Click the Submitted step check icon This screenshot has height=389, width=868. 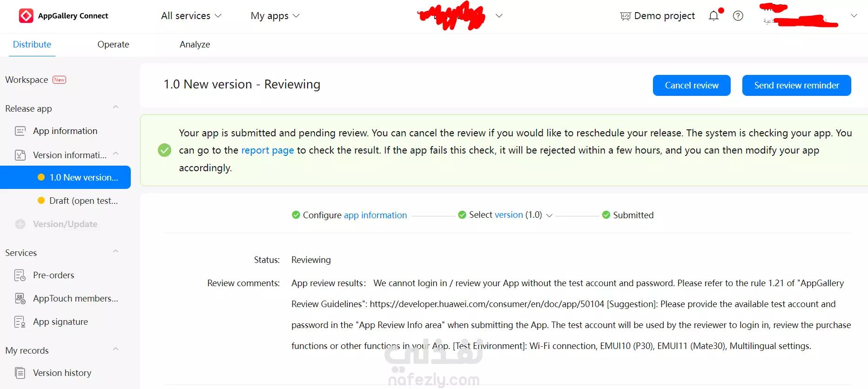(606, 215)
